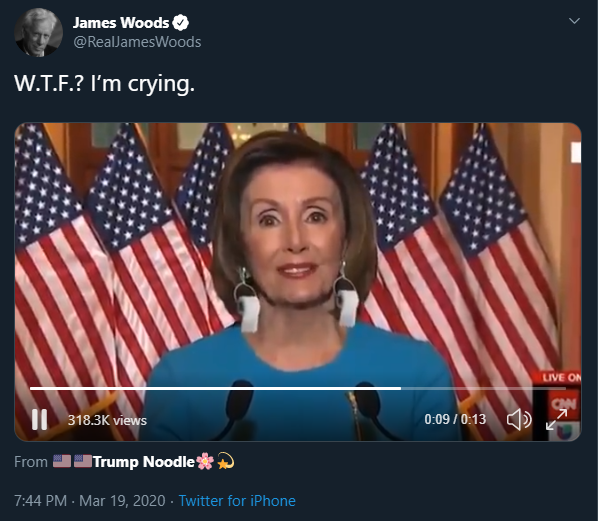Open the @RealJamesWoods handle link
The image size is (598, 521).
click(137, 42)
